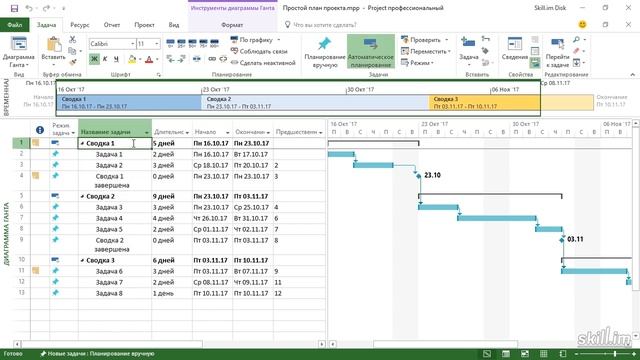This screenshot has width=640, height=360.
Task: Open Режим dropdown
Action: pyautogui.click(x=417, y=63)
